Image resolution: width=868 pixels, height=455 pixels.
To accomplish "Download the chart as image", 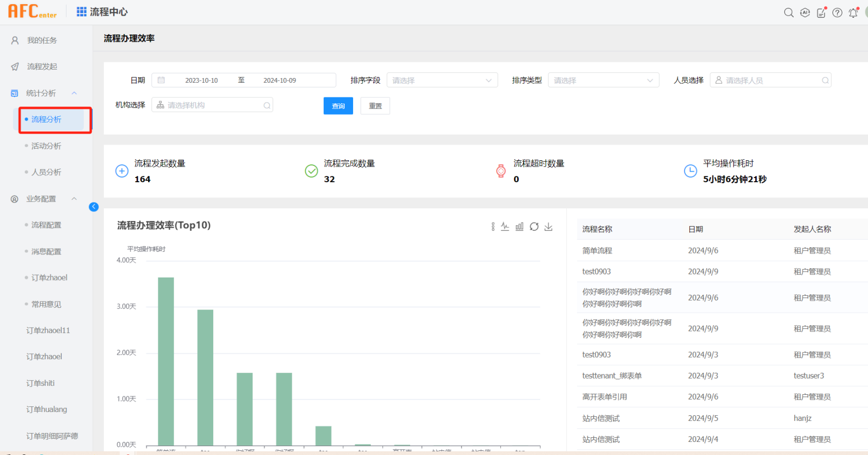I will (x=548, y=227).
